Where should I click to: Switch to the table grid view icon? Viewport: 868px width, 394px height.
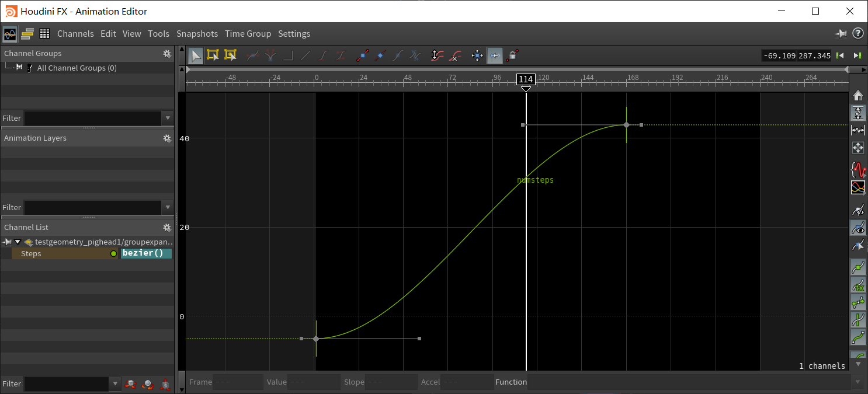pyautogui.click(x=44, y=34)
